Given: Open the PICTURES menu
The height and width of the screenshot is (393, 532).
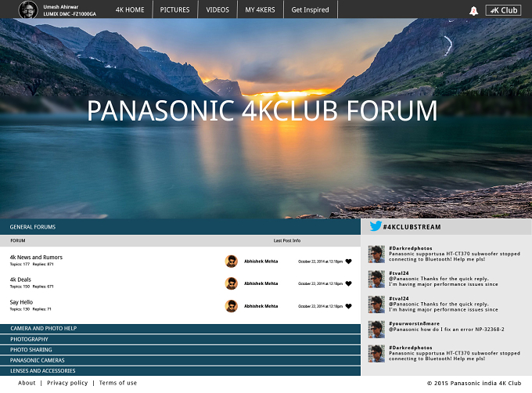Looking at the screenshot, I should (x=175, y=10).
